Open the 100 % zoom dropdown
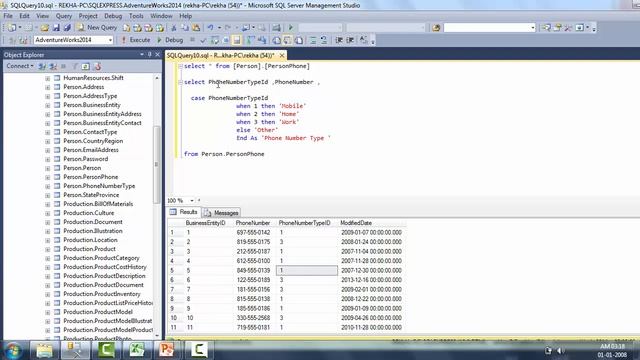This screenshot has height=360, width=640. click(192, 200)
